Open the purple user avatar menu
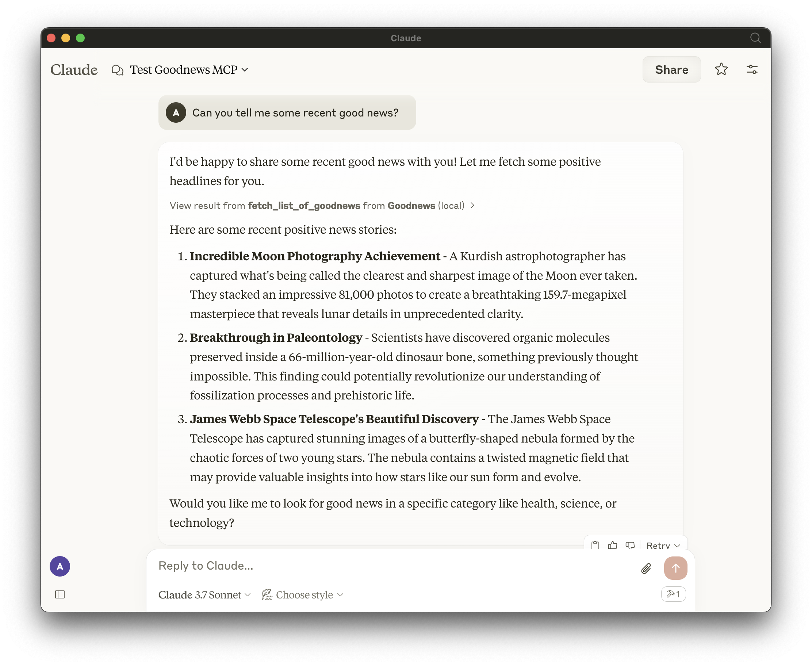The width and height of the screenshot is (812, 666). (x=60, y=566)
